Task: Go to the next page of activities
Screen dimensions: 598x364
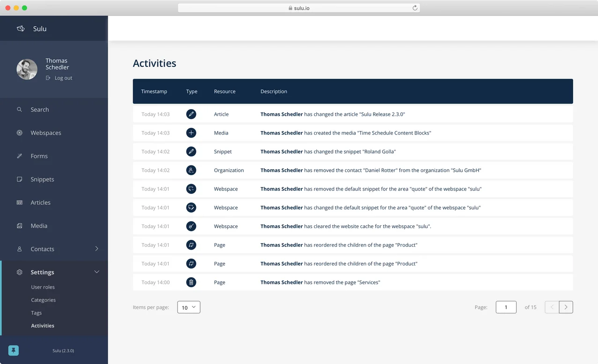Action: point(566,307)
